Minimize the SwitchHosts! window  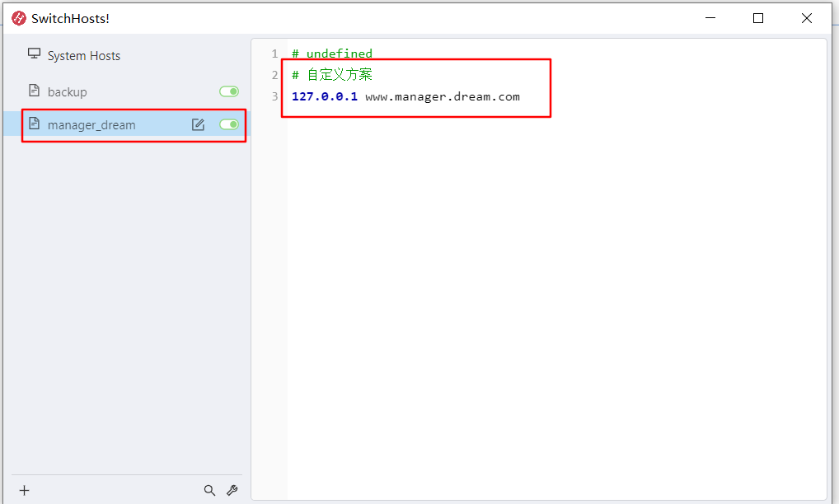[x=710, y=18]
